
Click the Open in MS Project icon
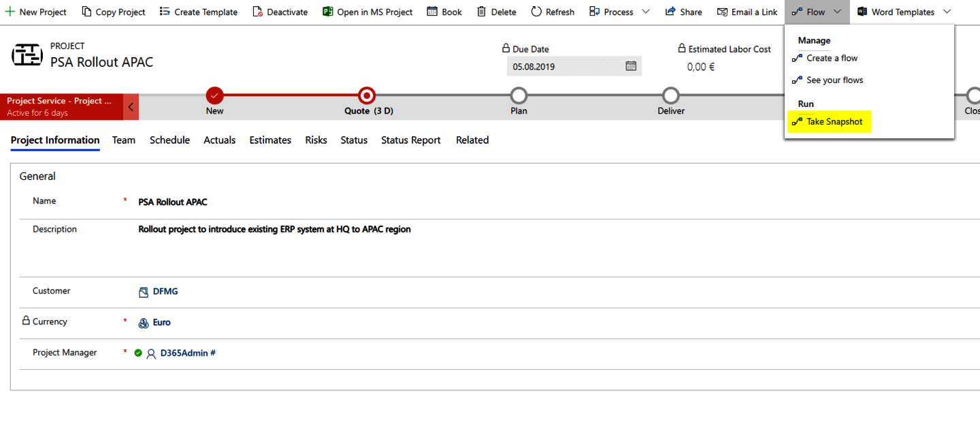point(327,12)
